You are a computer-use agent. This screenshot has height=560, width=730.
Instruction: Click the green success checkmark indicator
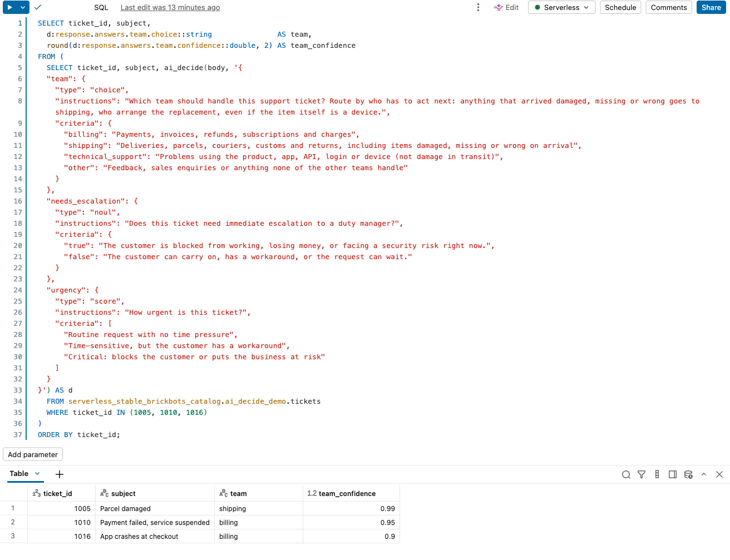coord(38,7)
